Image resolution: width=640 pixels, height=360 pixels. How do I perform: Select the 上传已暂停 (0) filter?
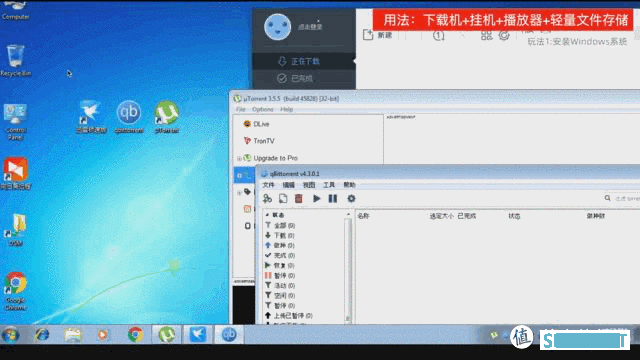(x=289, y=316)
